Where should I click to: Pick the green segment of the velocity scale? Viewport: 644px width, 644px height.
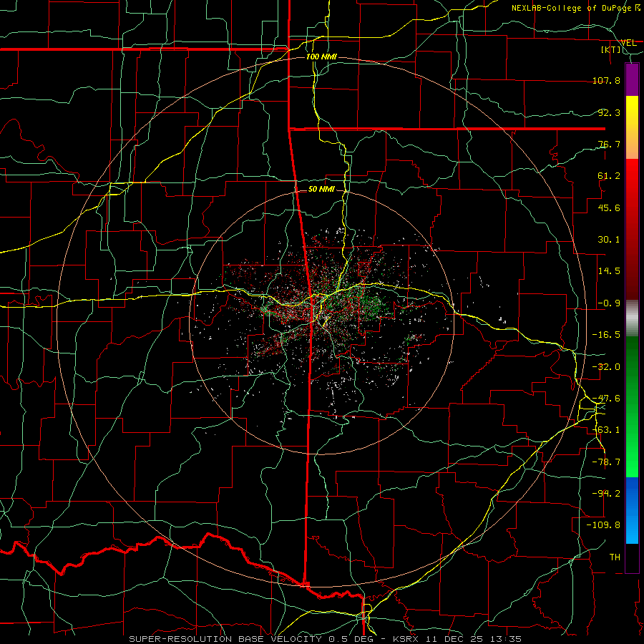632,406
